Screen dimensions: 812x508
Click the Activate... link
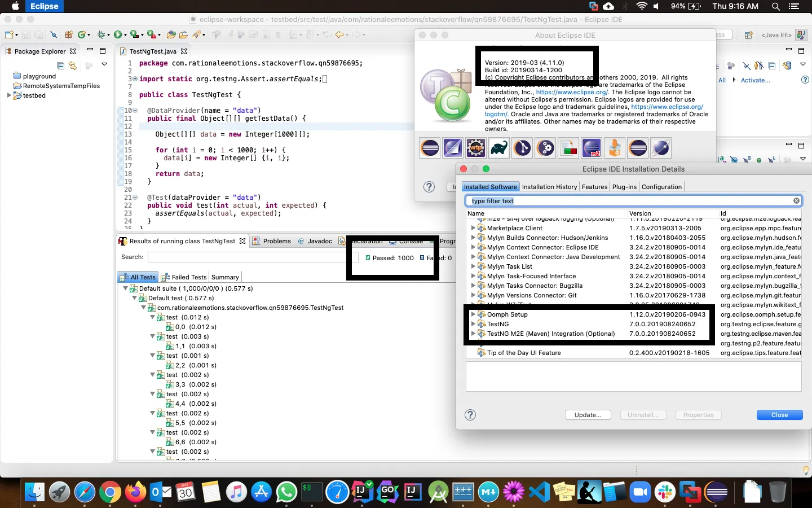tap(755, 80)
